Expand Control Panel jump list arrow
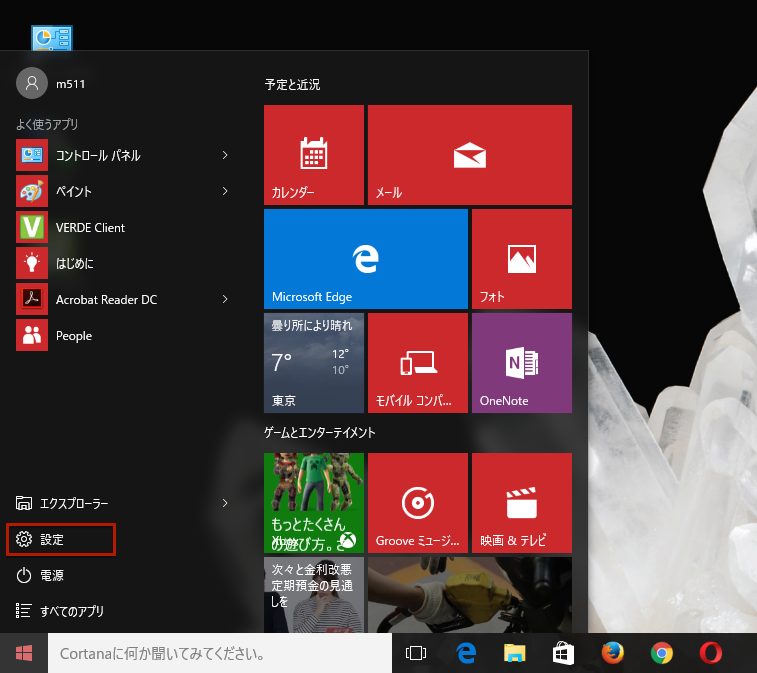The image size is (757, 673). point(225,155)
